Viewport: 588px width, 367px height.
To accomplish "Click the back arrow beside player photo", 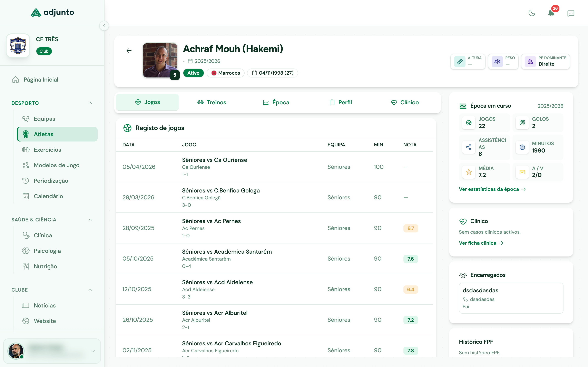I will click(x=129, y=51).
